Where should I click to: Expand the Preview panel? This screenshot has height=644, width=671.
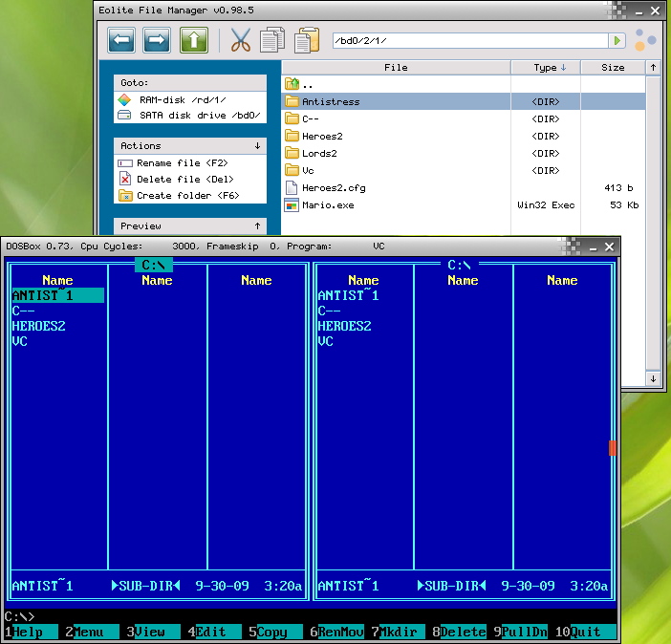(x=257, y=226)
